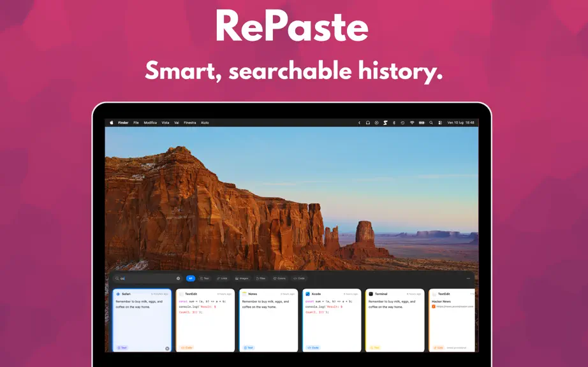Click the RePaste headline title

tap(291, 26)
